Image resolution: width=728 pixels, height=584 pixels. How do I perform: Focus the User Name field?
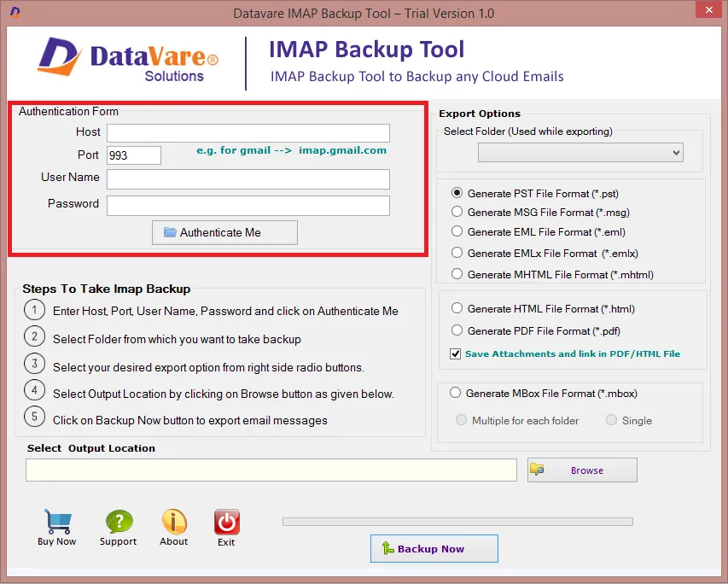[248, 178]
